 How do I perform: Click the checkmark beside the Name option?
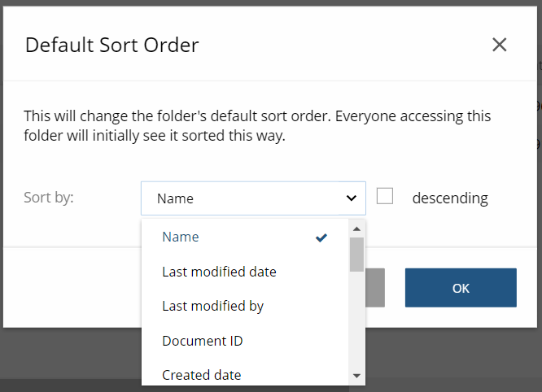point(321,237)
